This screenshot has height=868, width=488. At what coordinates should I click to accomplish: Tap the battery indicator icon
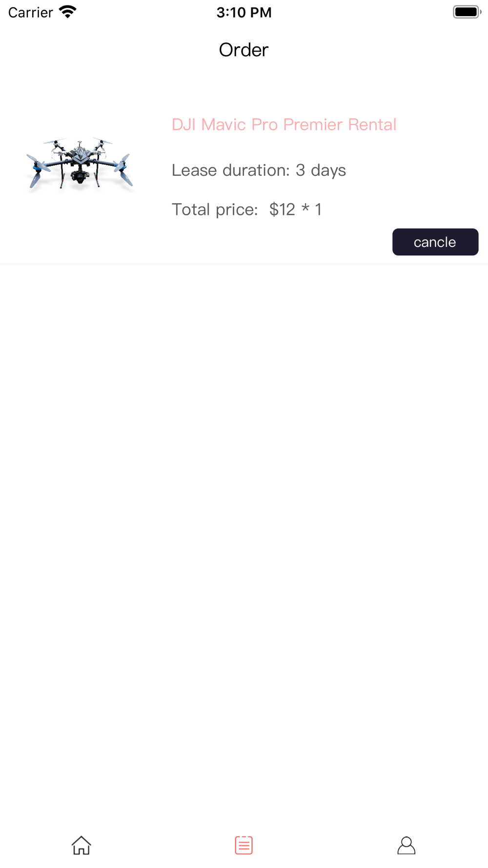tap(467, 12)
